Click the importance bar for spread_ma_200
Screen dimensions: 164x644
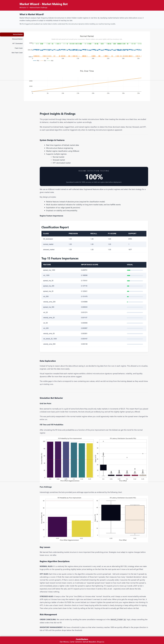point(135,286)
